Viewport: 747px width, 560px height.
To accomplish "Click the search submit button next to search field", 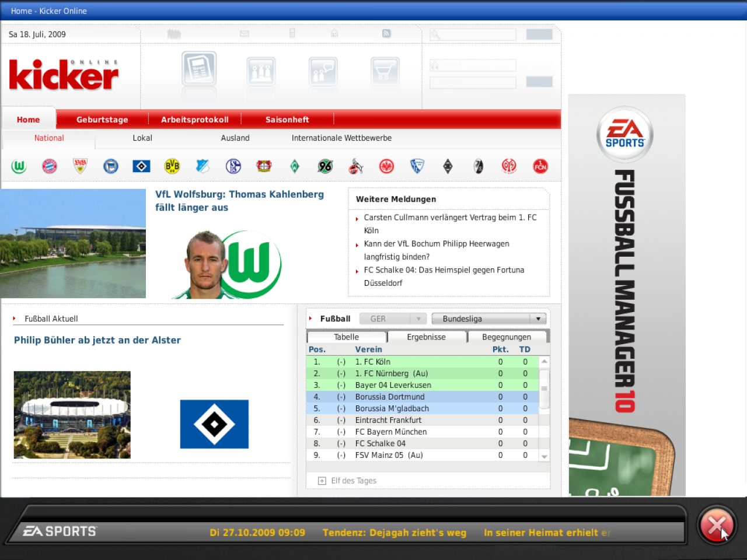I will tap(539, 34).
